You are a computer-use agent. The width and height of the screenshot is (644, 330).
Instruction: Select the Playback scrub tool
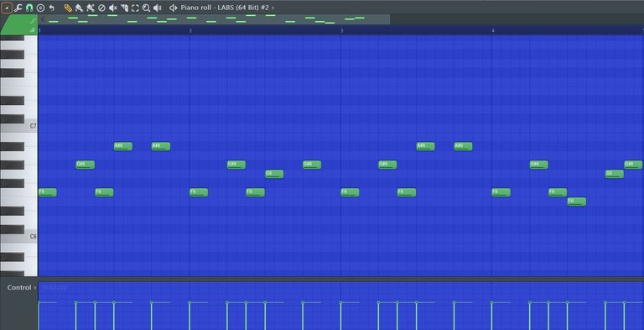pyautogui.click(x=158, y=8)
